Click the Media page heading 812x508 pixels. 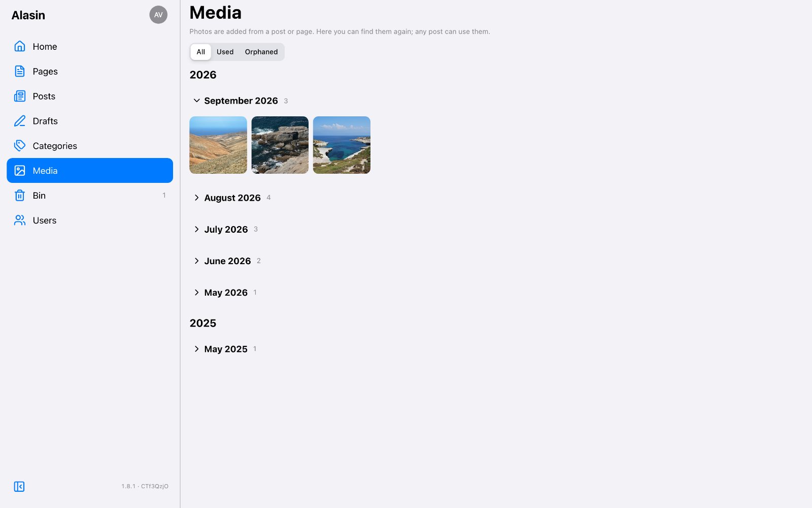coord(216,13)
